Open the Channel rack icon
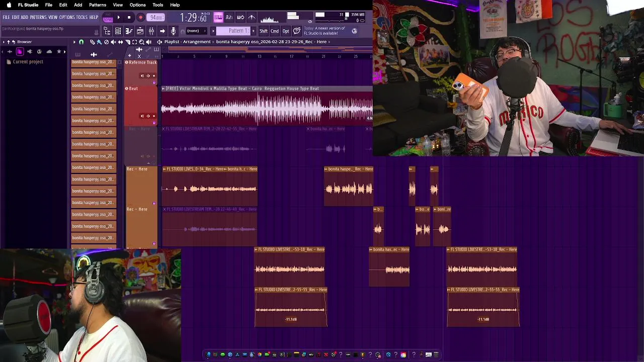 [x=118, y=31]
